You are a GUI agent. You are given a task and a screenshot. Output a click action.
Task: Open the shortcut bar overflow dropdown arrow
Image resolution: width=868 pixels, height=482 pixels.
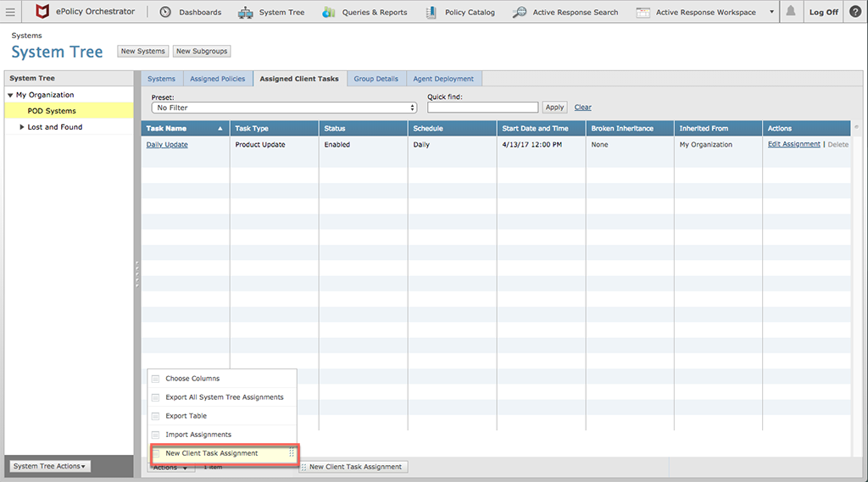click(x=771, y=12)
